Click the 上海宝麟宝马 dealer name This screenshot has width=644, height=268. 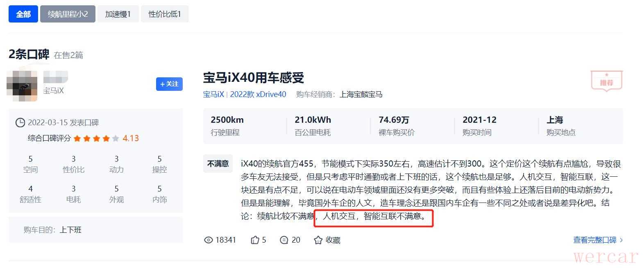(361, 95)
